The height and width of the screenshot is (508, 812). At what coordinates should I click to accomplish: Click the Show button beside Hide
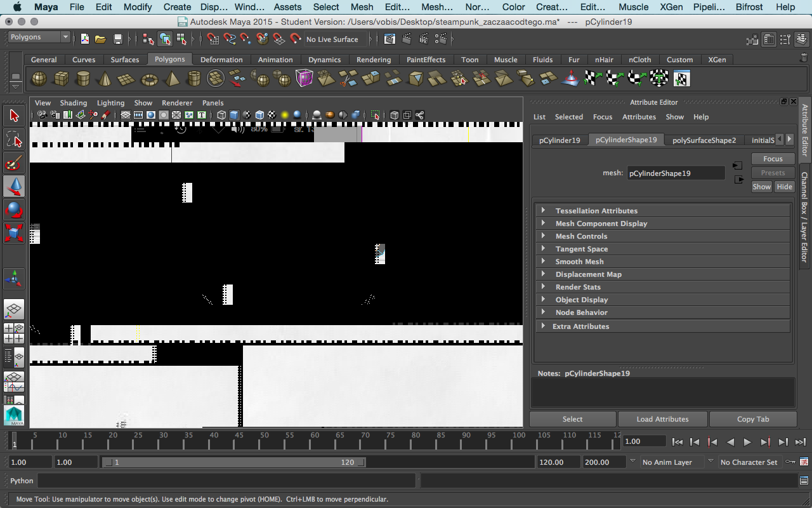pos(762,187)
